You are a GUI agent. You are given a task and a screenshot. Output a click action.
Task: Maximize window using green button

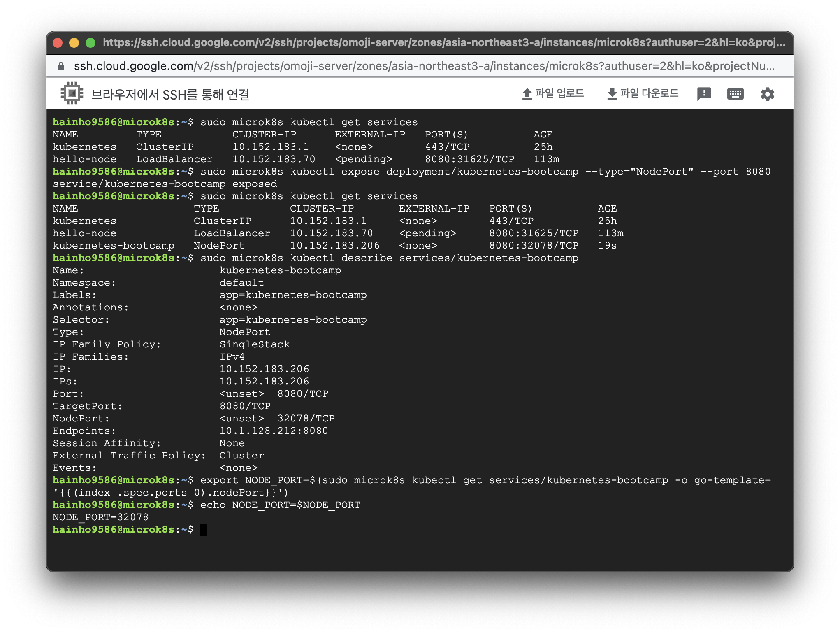(x=90, y=43)
